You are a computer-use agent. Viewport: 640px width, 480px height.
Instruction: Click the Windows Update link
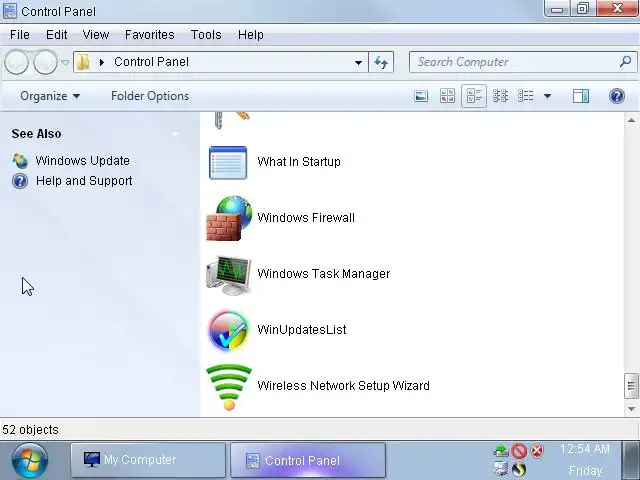point(82,161)
